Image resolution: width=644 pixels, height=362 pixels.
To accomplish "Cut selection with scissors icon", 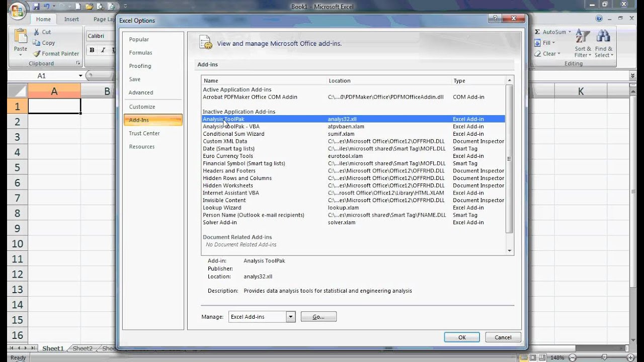I will (42, 32).
